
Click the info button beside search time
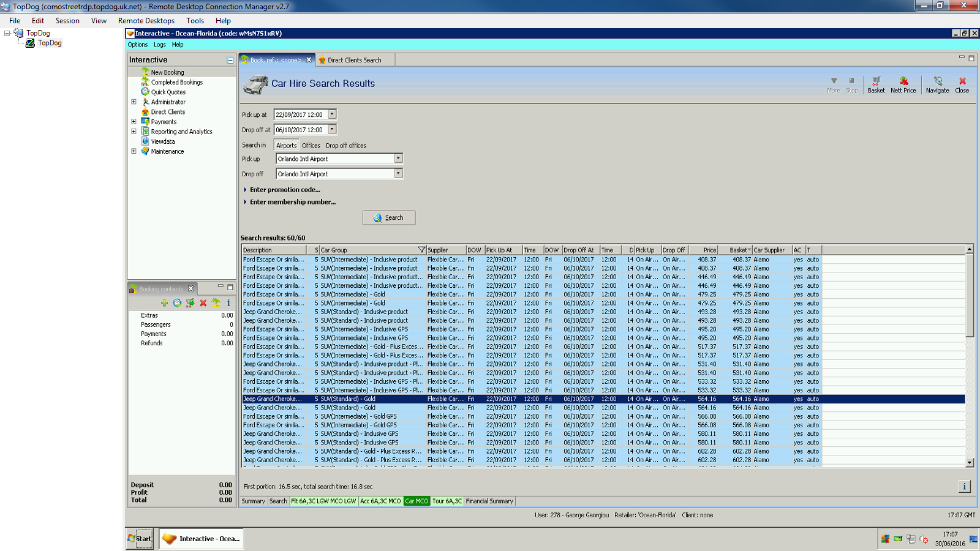964,486
